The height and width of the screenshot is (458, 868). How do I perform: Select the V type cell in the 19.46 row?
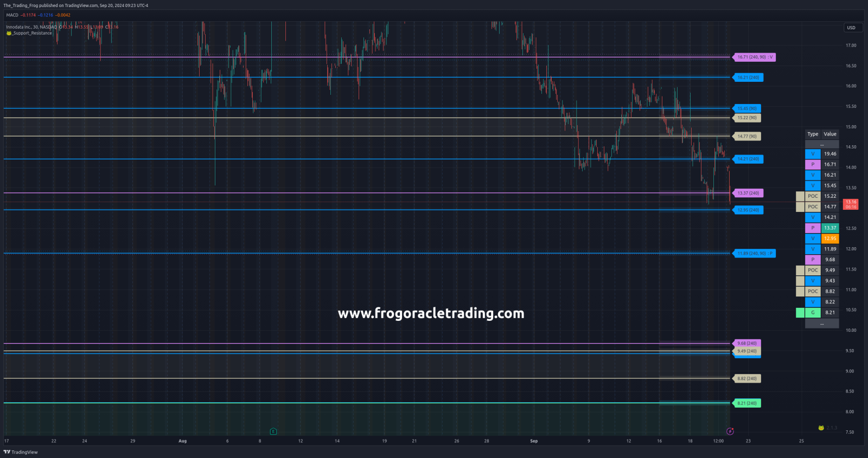tap(813, 154)
